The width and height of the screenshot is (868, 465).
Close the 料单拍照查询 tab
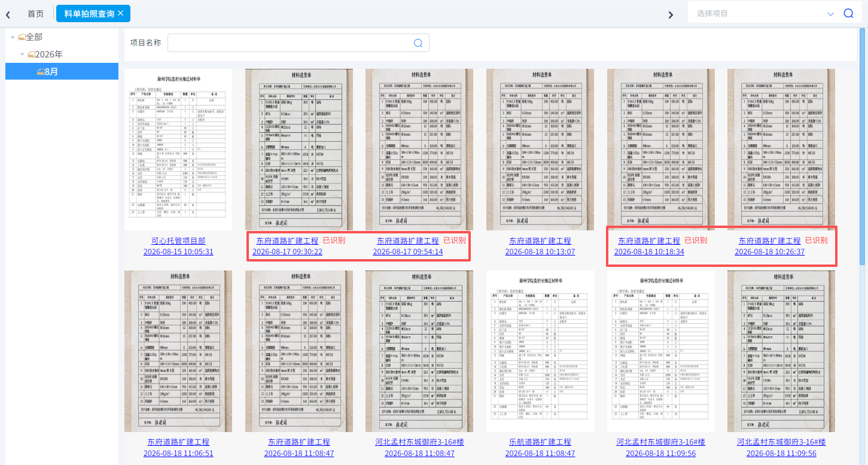[121, 13]
